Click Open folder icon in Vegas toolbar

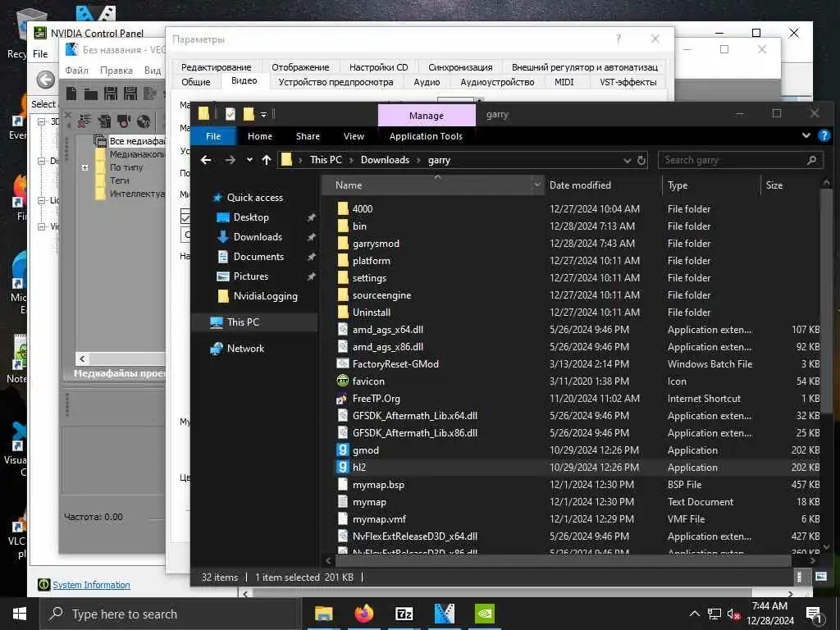pyautogui.click(x=91, y=94)
